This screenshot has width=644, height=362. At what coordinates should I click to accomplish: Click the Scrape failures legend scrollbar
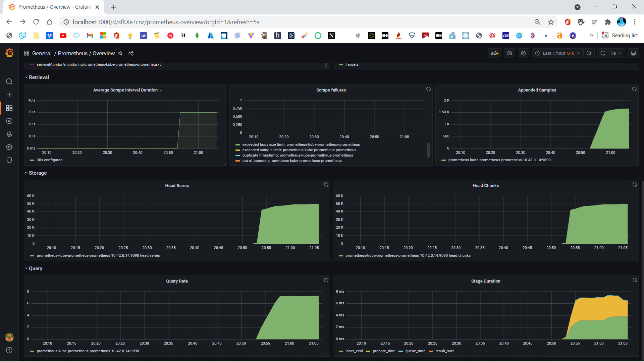(428, 150)
